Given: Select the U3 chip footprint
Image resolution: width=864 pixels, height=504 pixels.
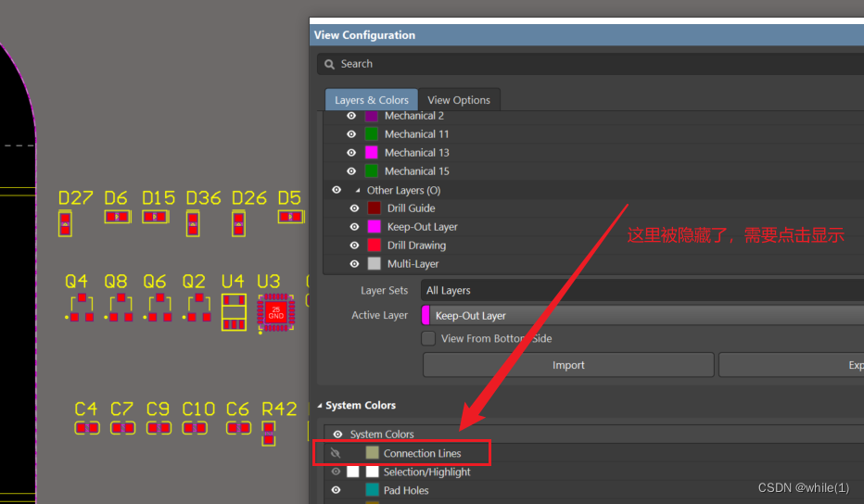Looking at the screenshot, I should 275,312.
